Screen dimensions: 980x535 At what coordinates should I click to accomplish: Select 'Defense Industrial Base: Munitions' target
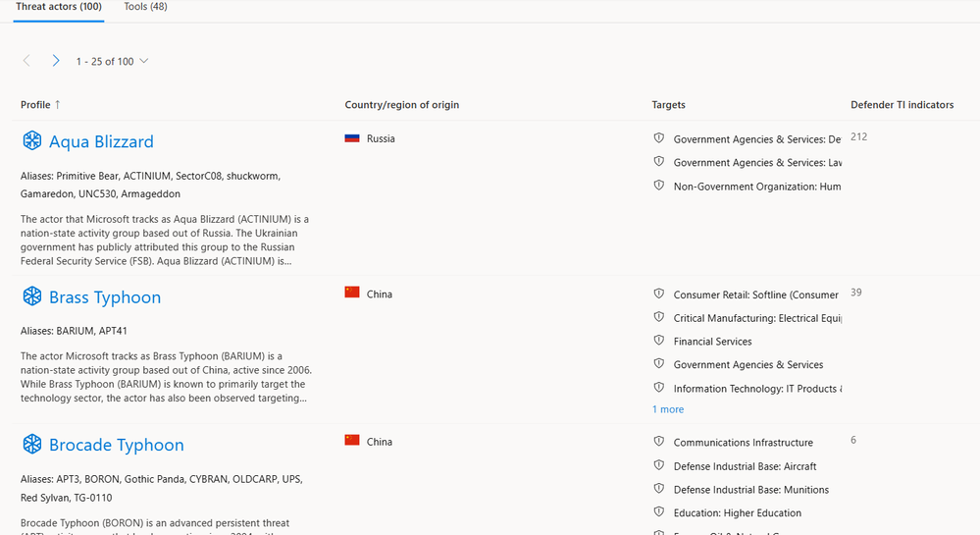[x=751, y=490]
